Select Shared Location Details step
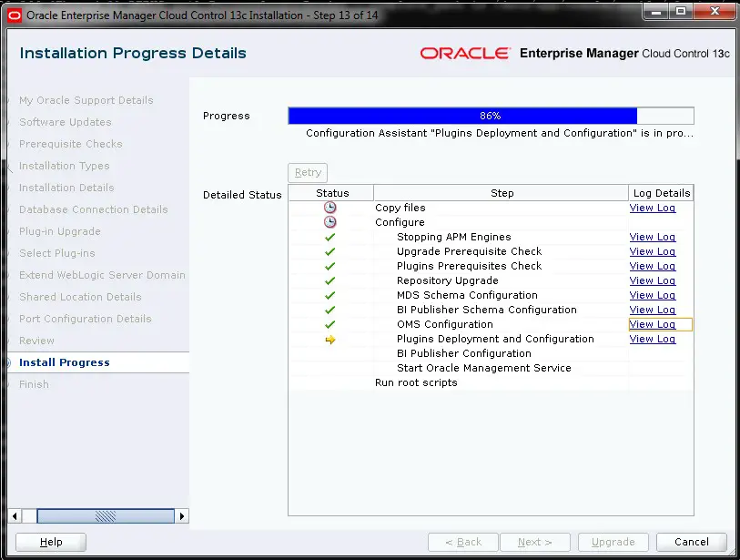 coord(80,297)
